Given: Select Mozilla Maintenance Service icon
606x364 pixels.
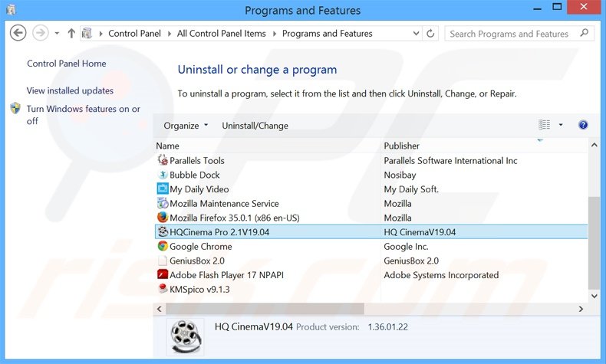Looking at the screenshot, I should pos(163,203).
